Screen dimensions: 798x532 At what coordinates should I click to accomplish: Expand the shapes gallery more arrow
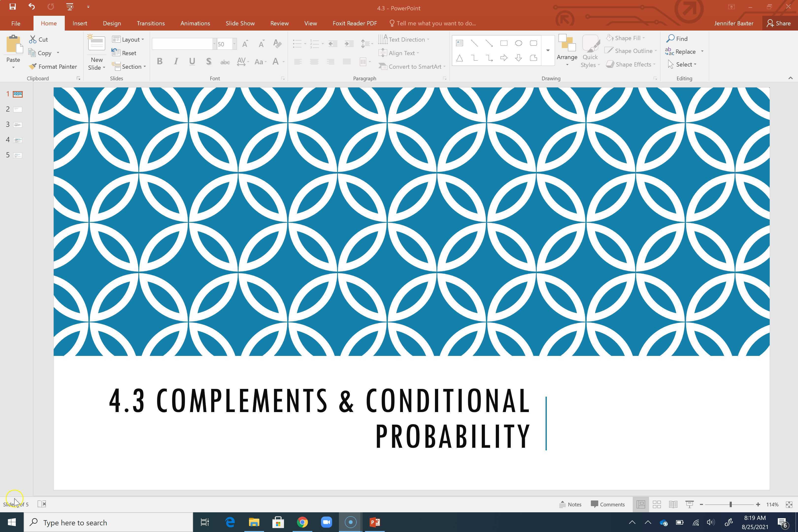point(548,50)
